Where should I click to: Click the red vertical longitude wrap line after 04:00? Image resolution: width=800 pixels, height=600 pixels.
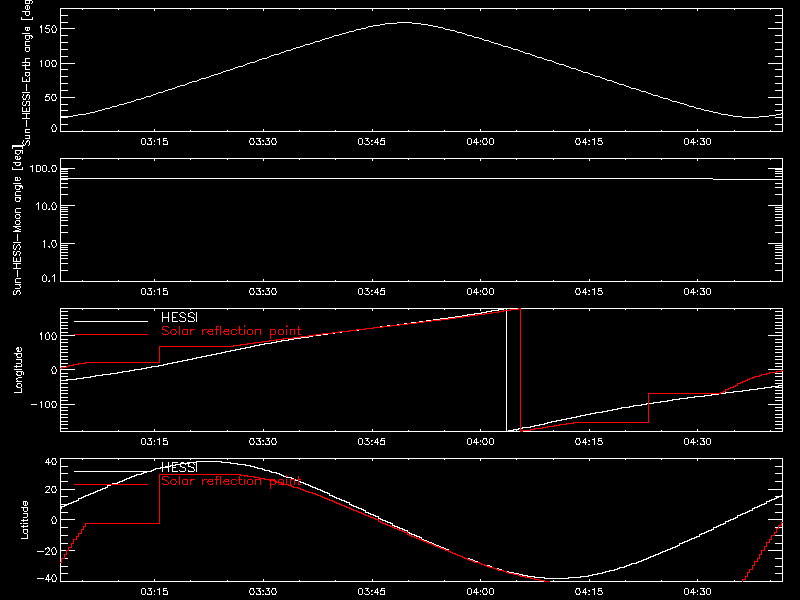(520, 370)
